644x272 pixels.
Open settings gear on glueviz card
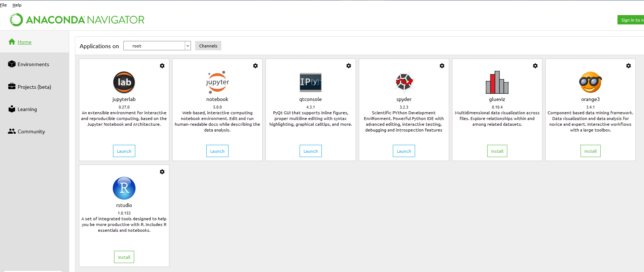tap(535, 66)
